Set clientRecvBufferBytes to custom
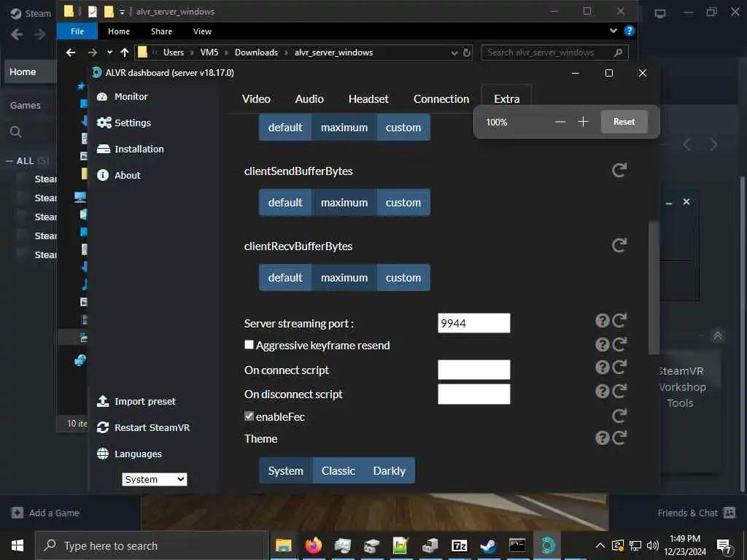The width and height of the screenshot is (747, 560). 403,278
